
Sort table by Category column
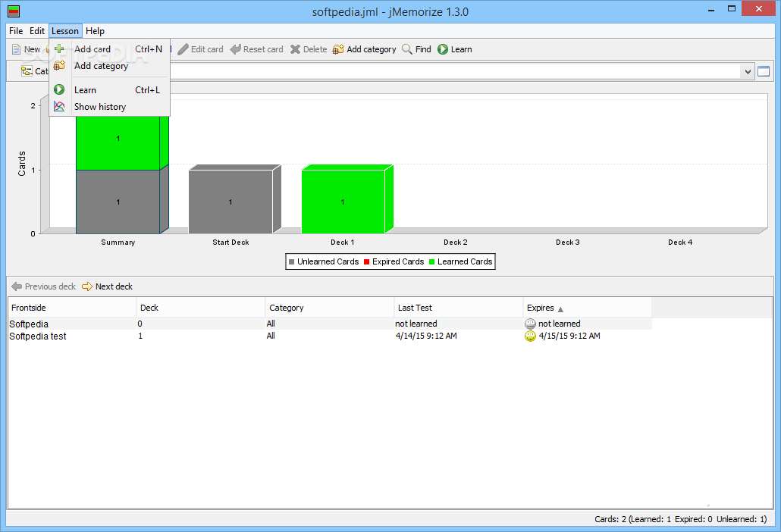(329, 308)
